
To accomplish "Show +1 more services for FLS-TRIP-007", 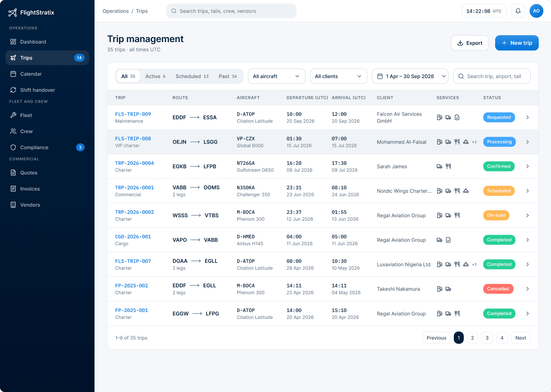I will (x=474, y=265).
